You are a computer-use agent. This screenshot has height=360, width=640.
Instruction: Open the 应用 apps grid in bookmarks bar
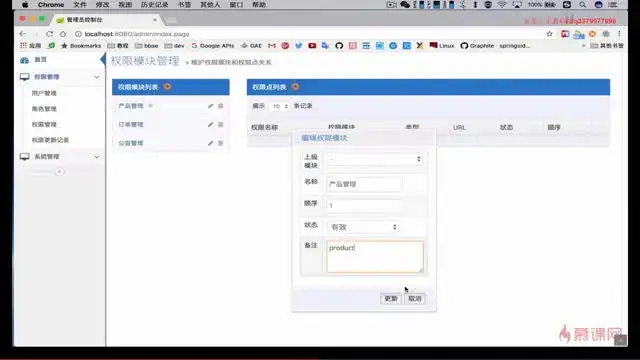pyautogui.click(x=30, y=46)
